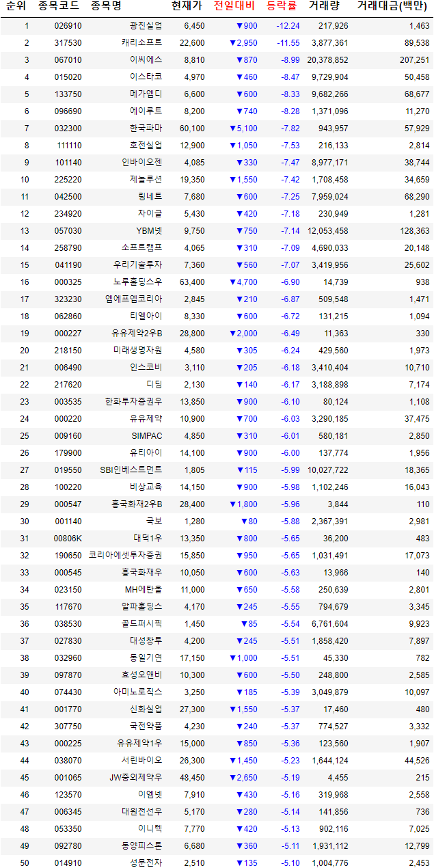The width and height of the screenshot is (434, 868).
Task: Click the 종목명 column header
Action: point(106,8)
